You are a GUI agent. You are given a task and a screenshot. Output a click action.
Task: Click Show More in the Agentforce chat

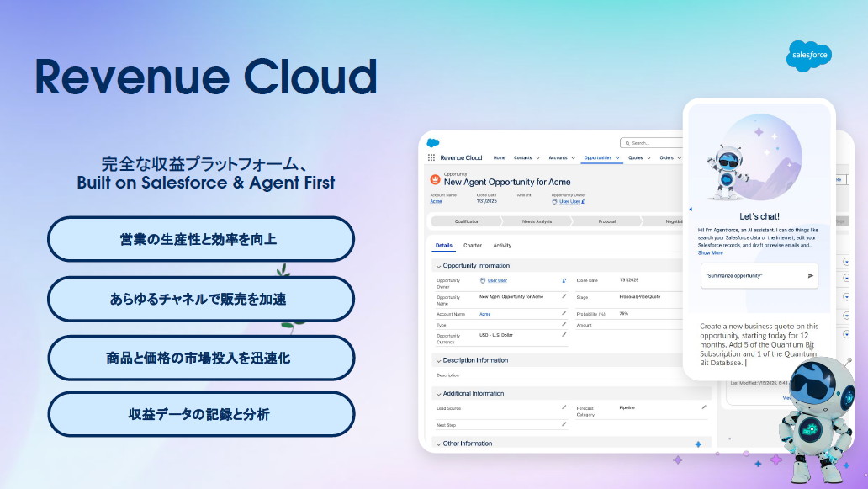(x=710, y=253)
